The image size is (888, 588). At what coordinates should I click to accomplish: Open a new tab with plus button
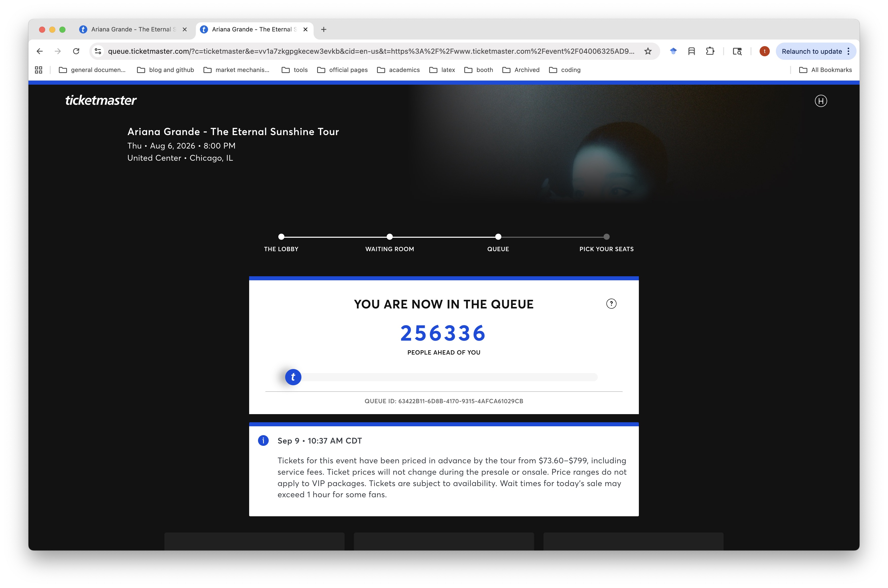coord(323,29)
